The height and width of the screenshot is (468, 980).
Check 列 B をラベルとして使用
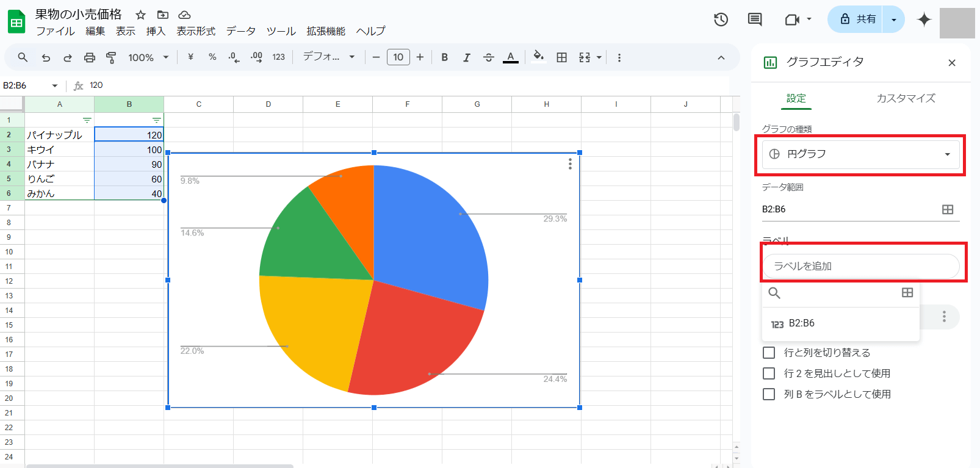tap(769, 394)
